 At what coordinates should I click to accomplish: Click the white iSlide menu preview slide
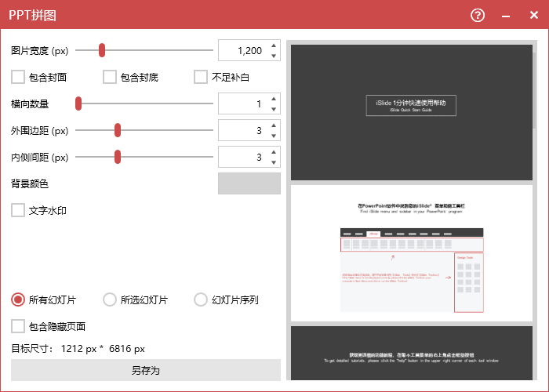click(x=412, y=253)
